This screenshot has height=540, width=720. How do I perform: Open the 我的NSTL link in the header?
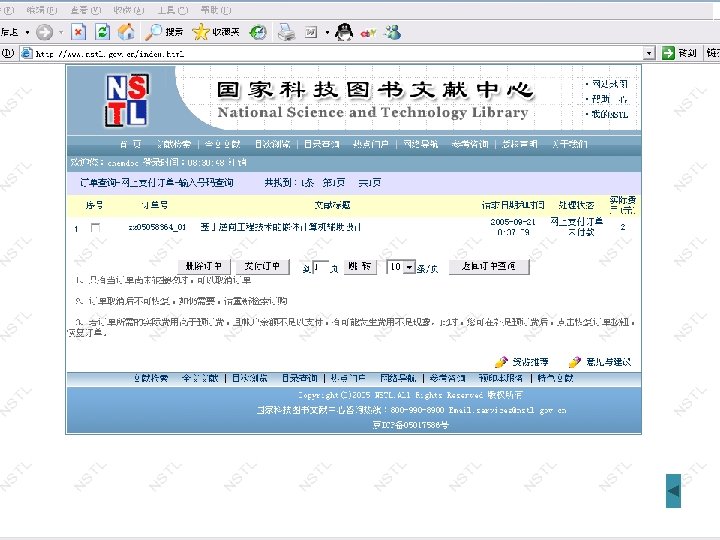pyautogui.click(x=609, y=114)
